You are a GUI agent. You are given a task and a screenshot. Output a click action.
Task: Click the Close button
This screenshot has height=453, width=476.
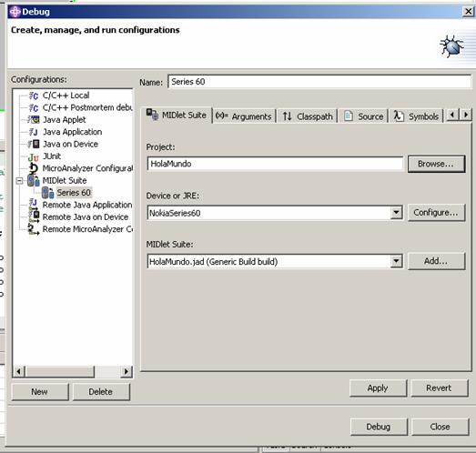point(441,427)
